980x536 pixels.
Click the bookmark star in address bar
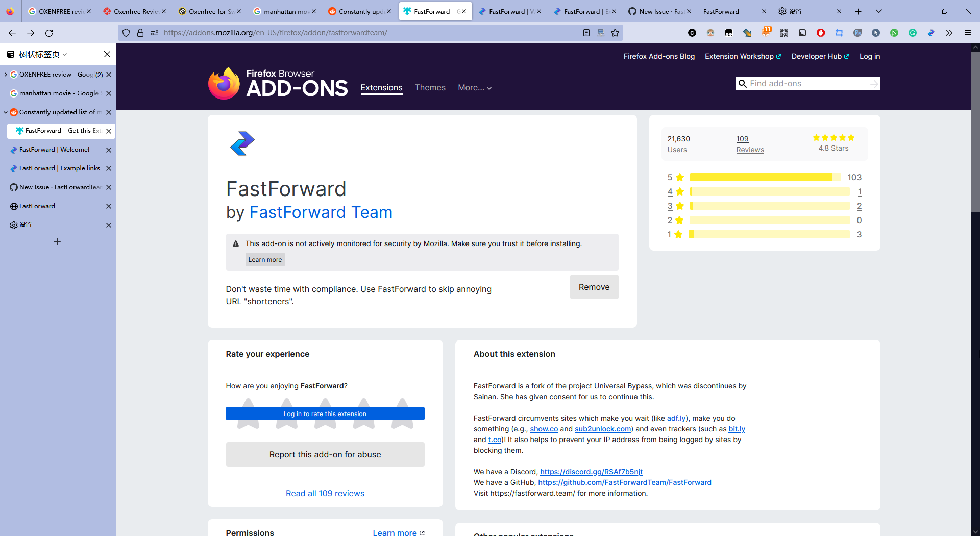(615, 33)
